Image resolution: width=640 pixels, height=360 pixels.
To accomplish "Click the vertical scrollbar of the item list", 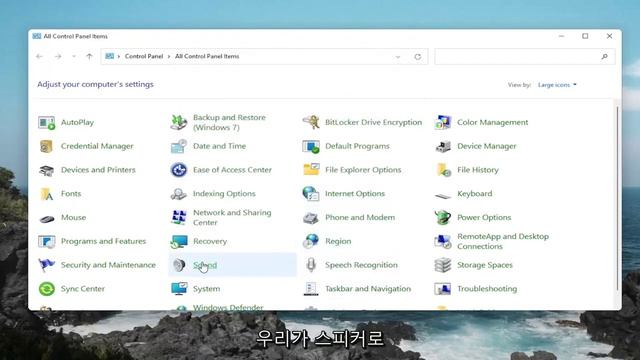I will 617,199.
